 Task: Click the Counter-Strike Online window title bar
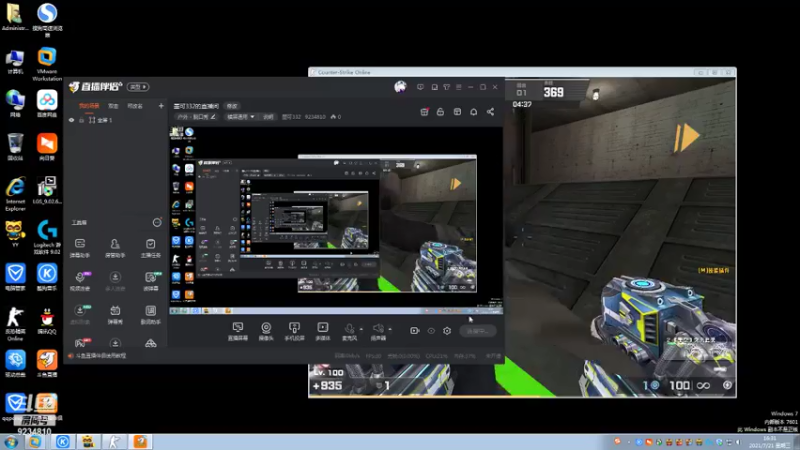pyautogui.click(x=522, y=72)
